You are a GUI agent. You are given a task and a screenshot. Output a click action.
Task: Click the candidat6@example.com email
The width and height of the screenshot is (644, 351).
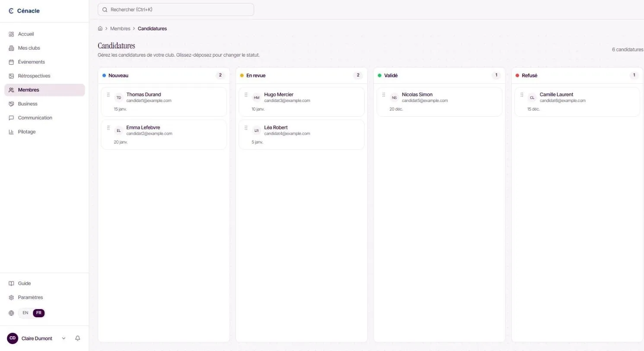563,101
